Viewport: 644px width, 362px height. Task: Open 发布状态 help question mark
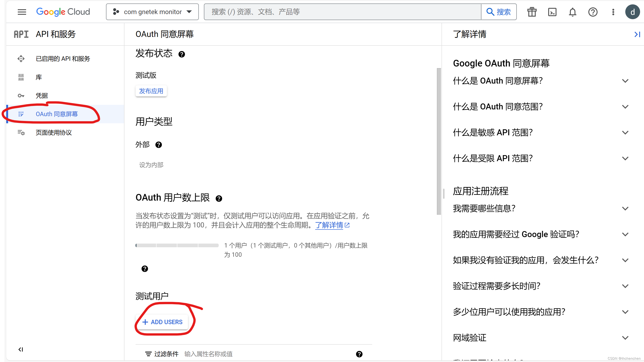(182, 54)
